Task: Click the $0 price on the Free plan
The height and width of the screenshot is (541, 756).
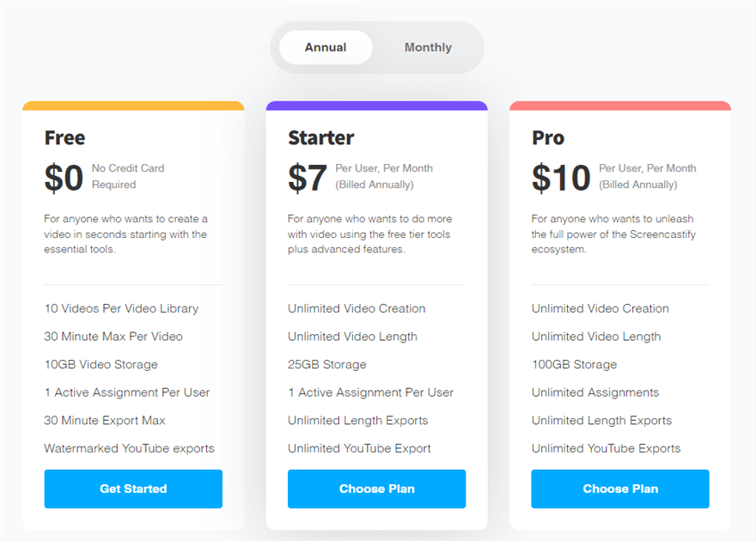Action: 64,178
